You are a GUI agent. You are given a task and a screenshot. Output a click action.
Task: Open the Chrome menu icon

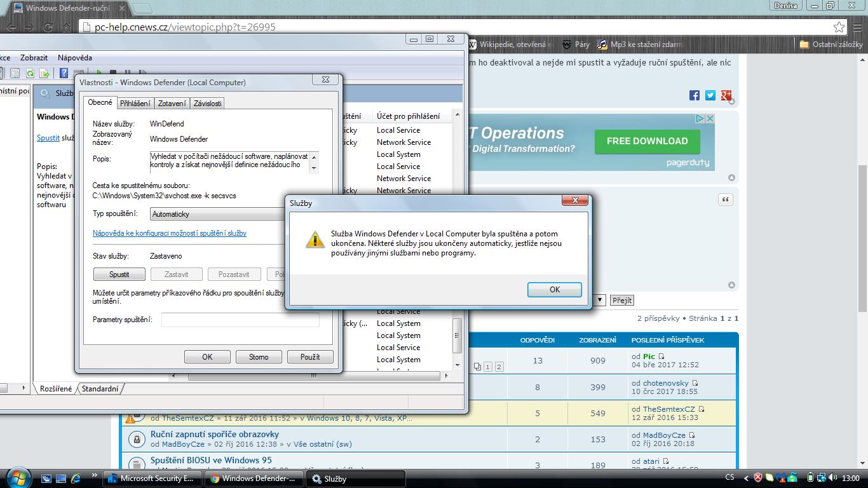click(858, 27)
